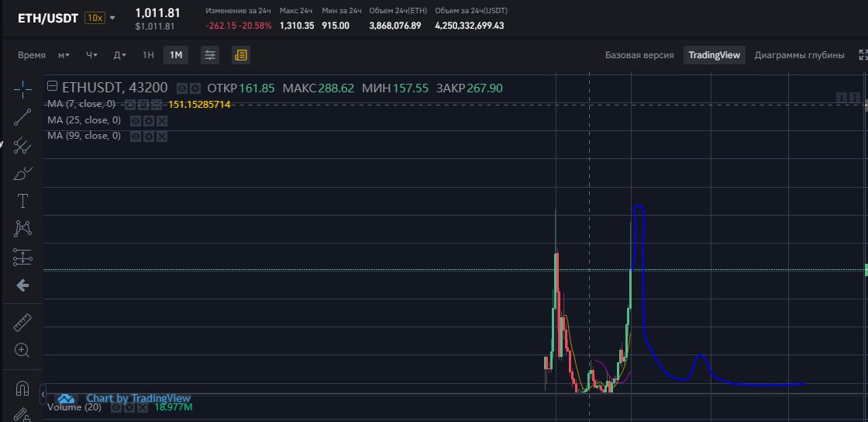
Task: Click the Volume (20) label
Action: point(74,407)
